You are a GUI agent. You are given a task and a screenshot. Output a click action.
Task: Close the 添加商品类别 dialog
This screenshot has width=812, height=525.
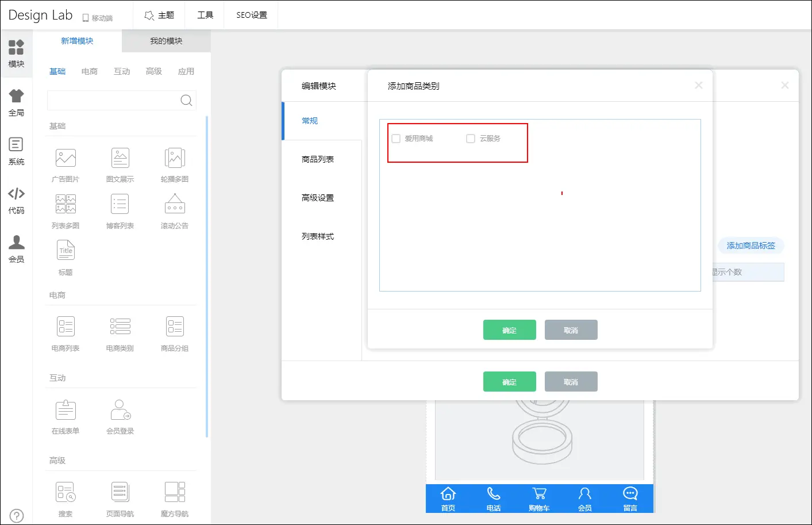pos(699,85)
